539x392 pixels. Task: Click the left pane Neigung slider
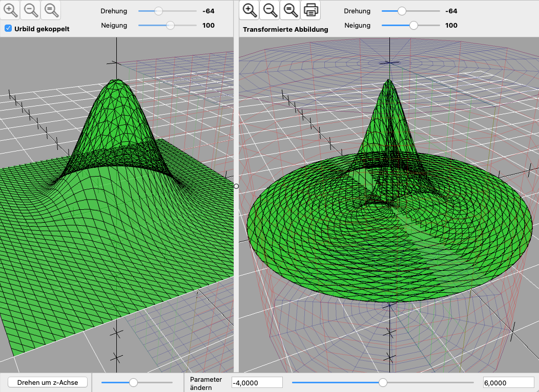pyautogui.click(x=170, y=25)
